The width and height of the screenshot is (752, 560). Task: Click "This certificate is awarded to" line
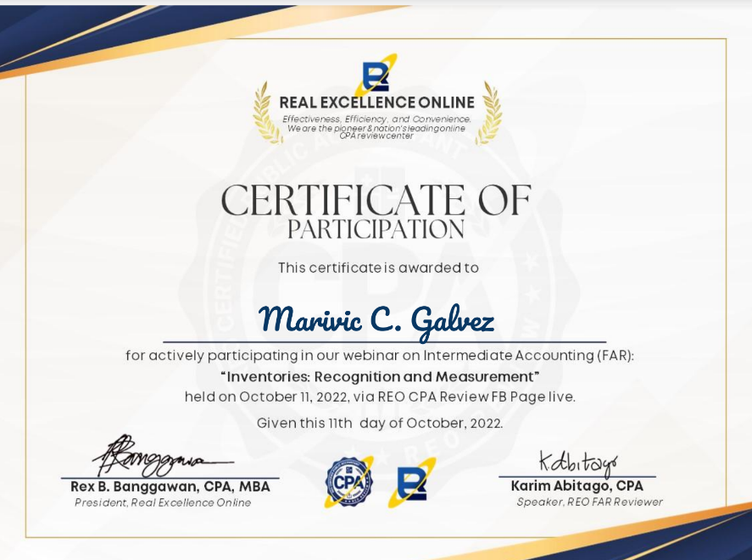[378, 268]
